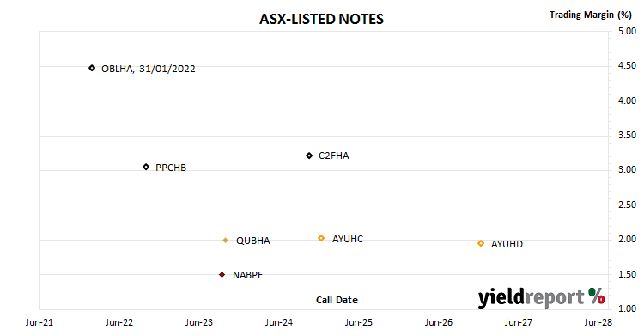Select the ASX-LISTED NOTES chart title

click(x=321, y=19)
